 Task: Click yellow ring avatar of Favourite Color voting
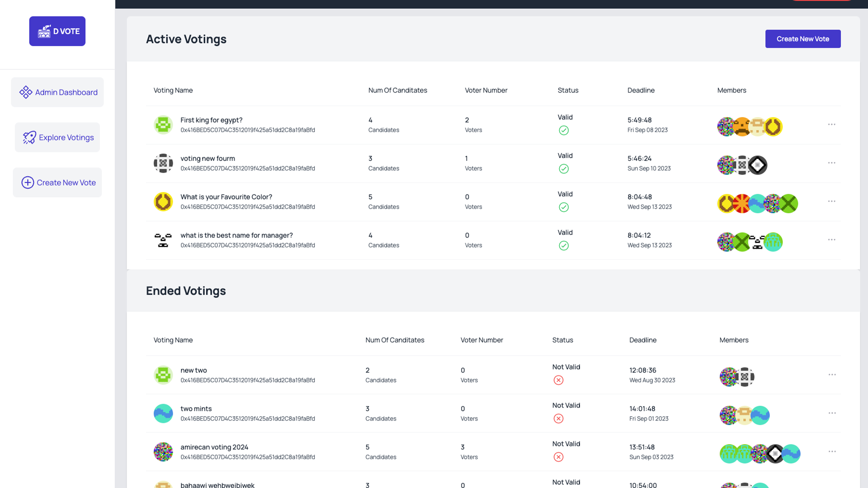coord(163,202)
